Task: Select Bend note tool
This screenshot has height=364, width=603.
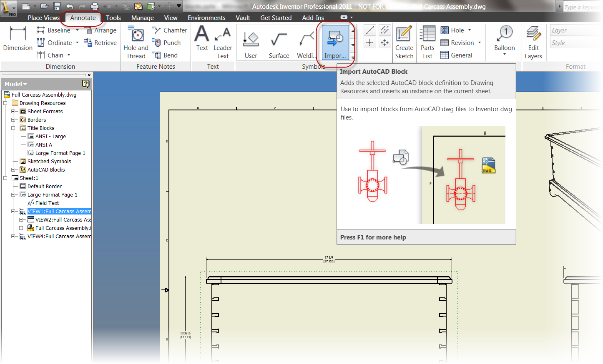Action: coord(165,55)
